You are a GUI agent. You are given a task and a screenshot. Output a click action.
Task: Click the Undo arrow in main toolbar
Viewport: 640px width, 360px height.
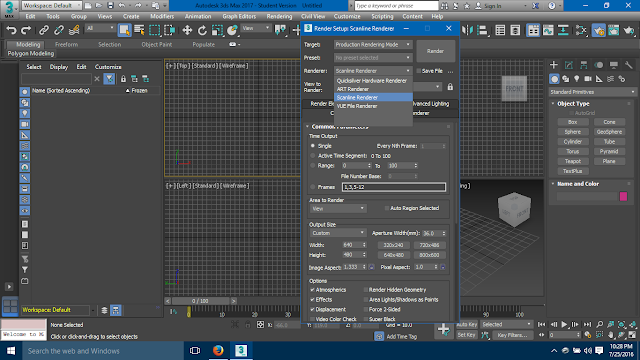point(11,30)
